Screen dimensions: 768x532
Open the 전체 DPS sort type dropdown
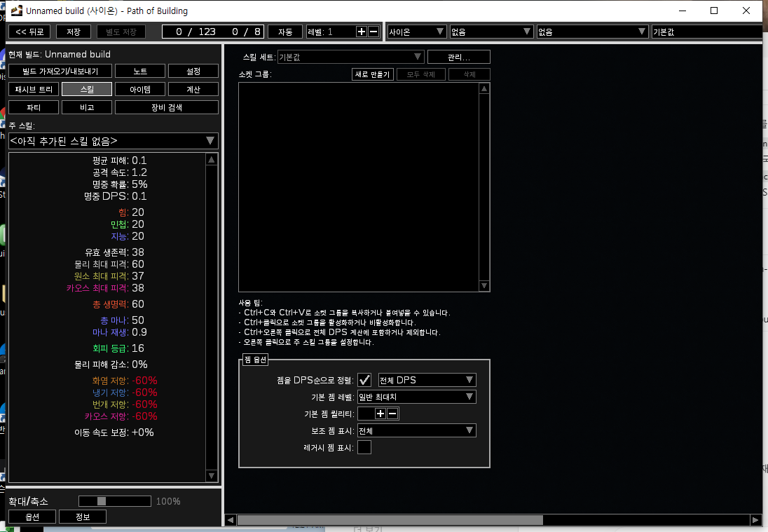(x=427, y=380)
